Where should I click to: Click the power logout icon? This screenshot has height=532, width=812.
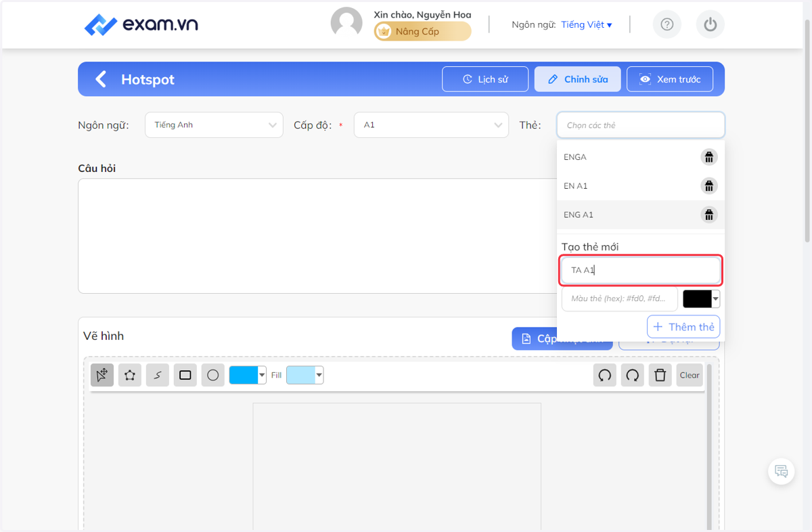[710, 24]
